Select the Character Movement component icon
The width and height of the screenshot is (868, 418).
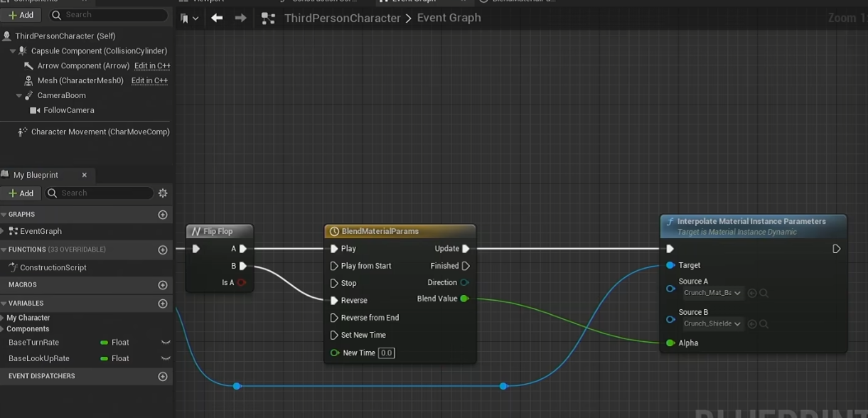(22, 132)
